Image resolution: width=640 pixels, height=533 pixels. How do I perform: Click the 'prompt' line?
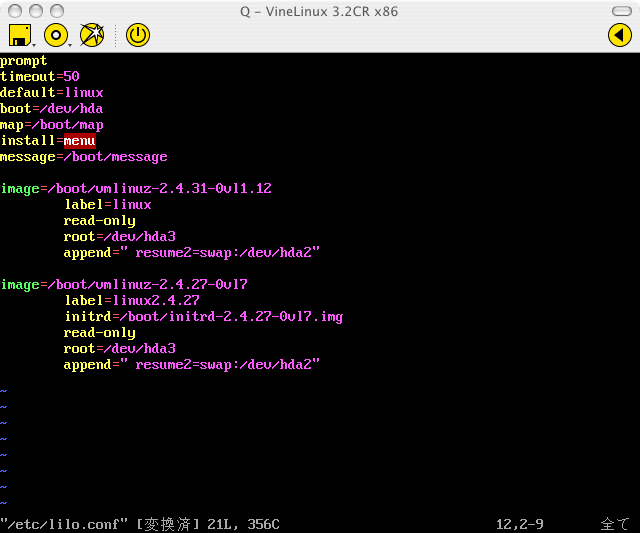click(x=24, y=61)
